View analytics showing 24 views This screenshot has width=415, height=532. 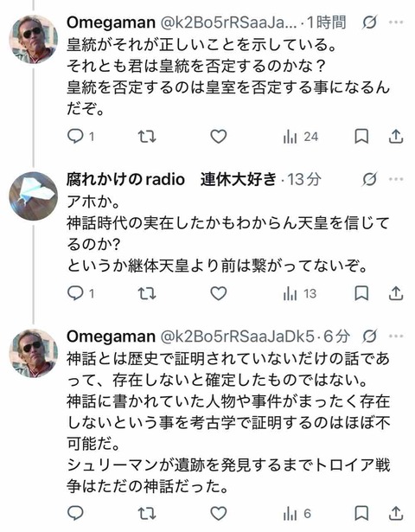coord(300,137)
